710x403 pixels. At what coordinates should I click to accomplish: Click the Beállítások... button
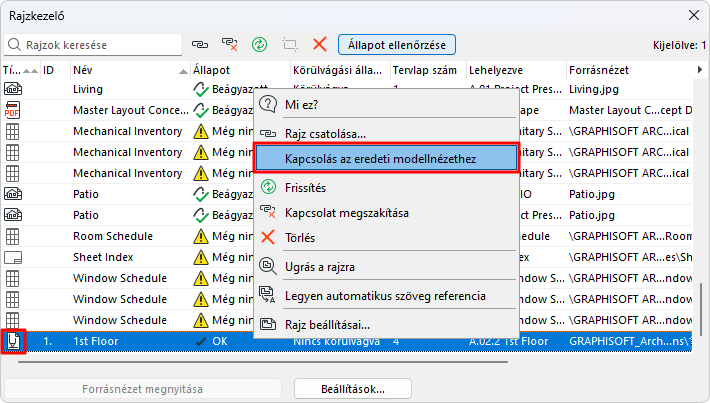coord(353,389)
